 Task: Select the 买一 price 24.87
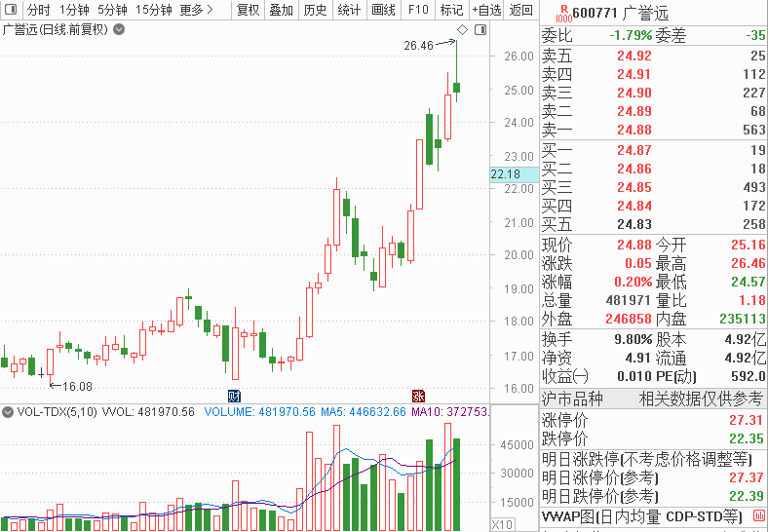pyautogui.click(x=634, y=150)
